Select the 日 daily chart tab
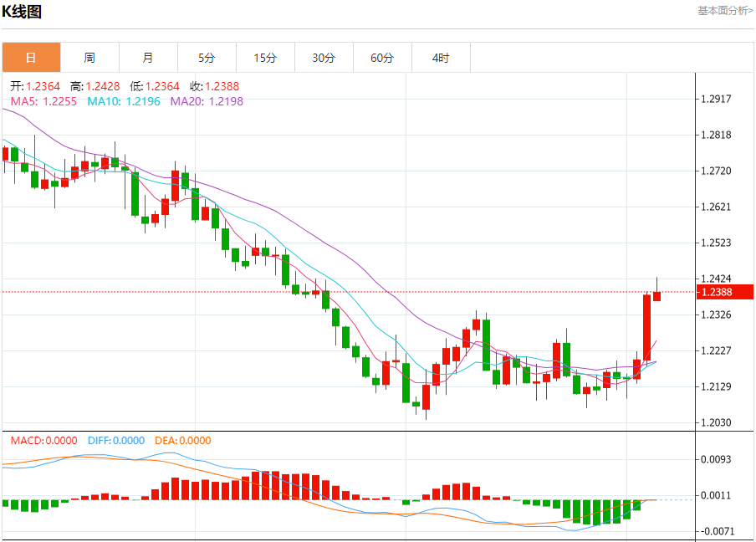The width and height of the screenshot is (756, 542). (31, 58)
